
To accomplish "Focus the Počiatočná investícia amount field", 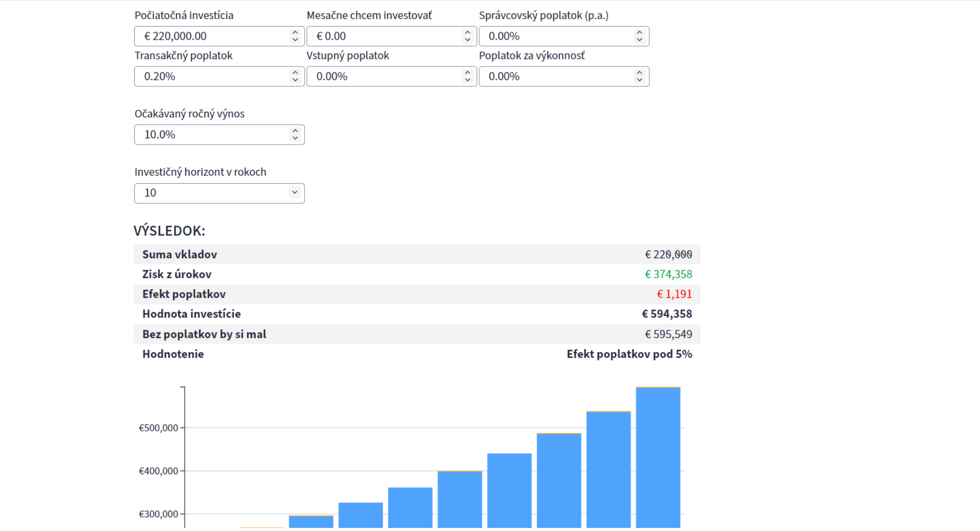I will pyautogui.click(x=219, y=36).
